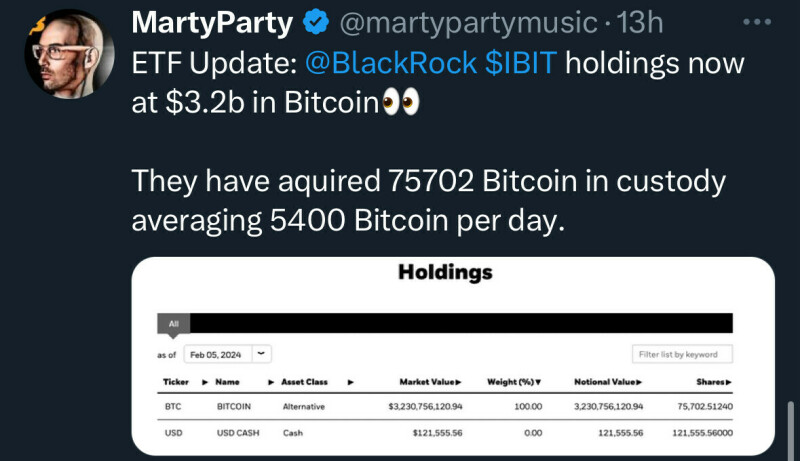Sort by Market Value column arrow
The image size is (800, 461).
click(x=459, y=382)
